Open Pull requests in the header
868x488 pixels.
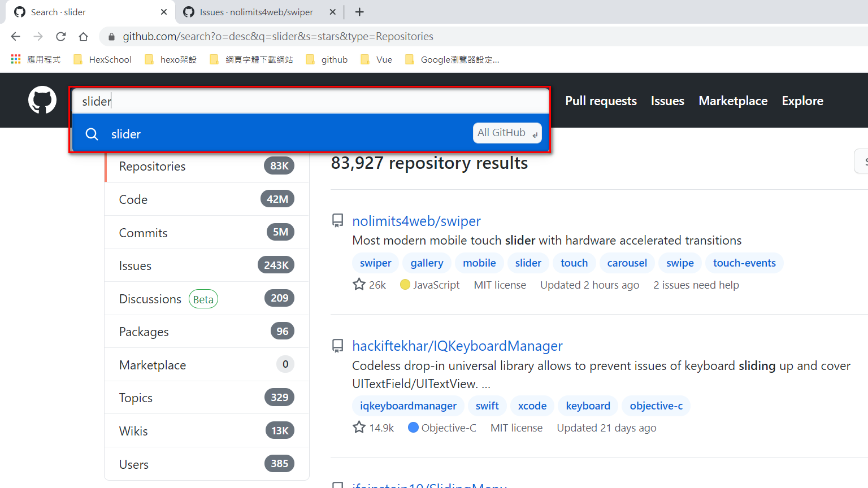[601, 101]
